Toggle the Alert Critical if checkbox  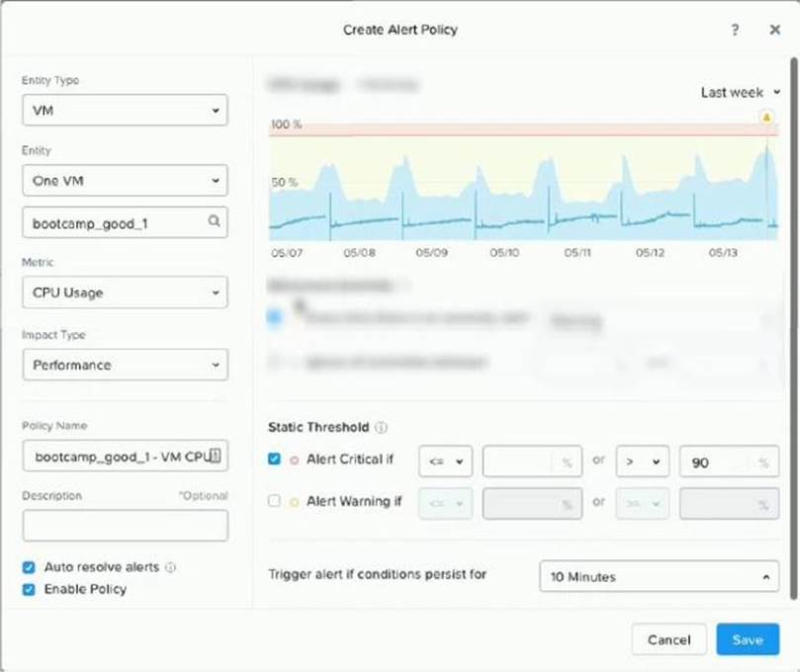[x=275, y=461]
